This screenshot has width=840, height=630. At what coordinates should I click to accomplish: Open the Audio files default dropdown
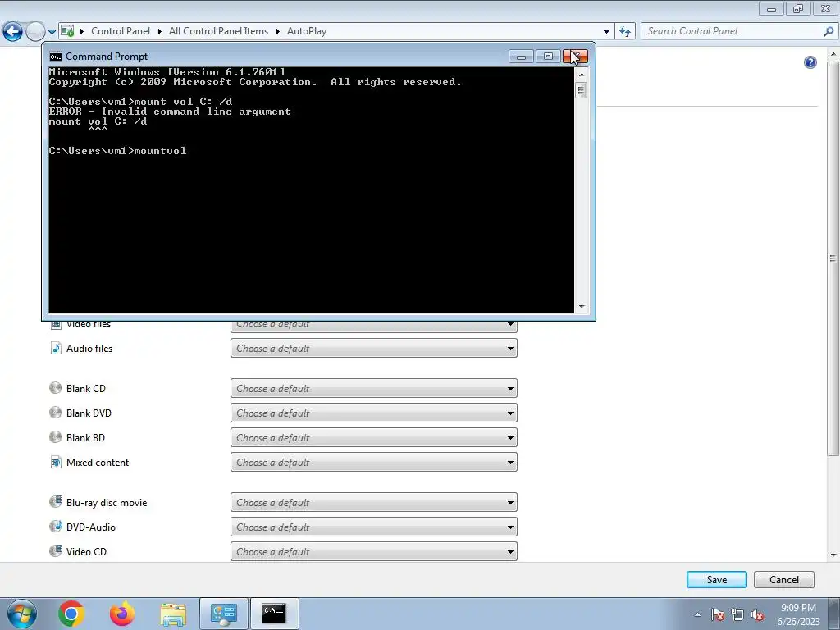click(374, 348)
